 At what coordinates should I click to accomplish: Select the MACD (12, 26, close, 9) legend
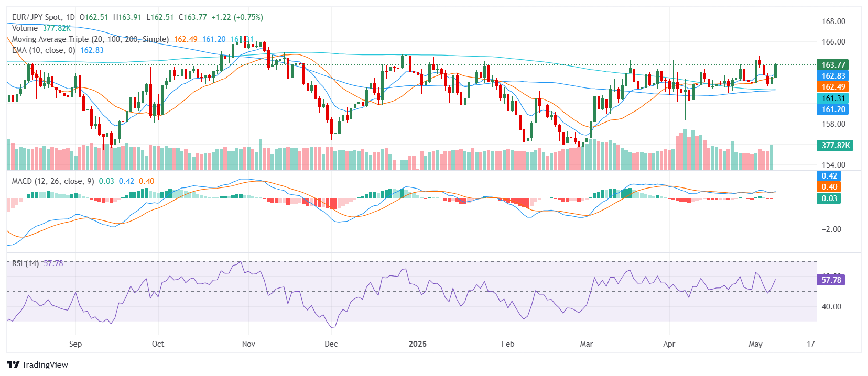coord(53,181)
